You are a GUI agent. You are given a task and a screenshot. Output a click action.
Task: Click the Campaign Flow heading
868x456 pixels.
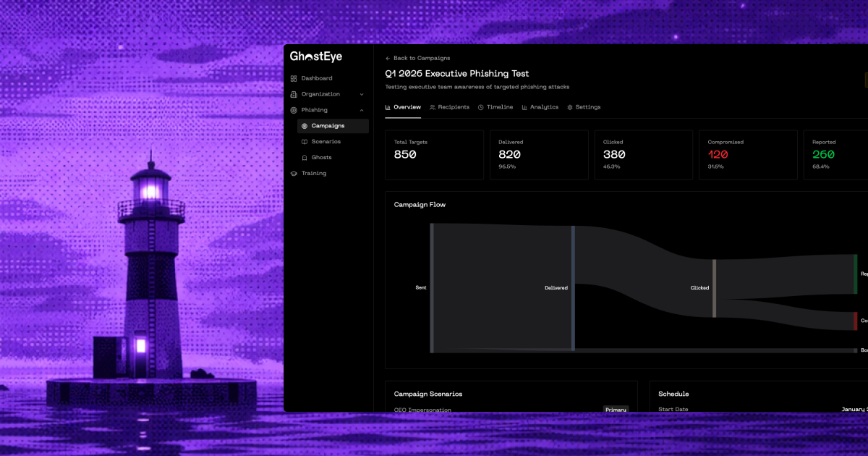click(x=420, y=205)
